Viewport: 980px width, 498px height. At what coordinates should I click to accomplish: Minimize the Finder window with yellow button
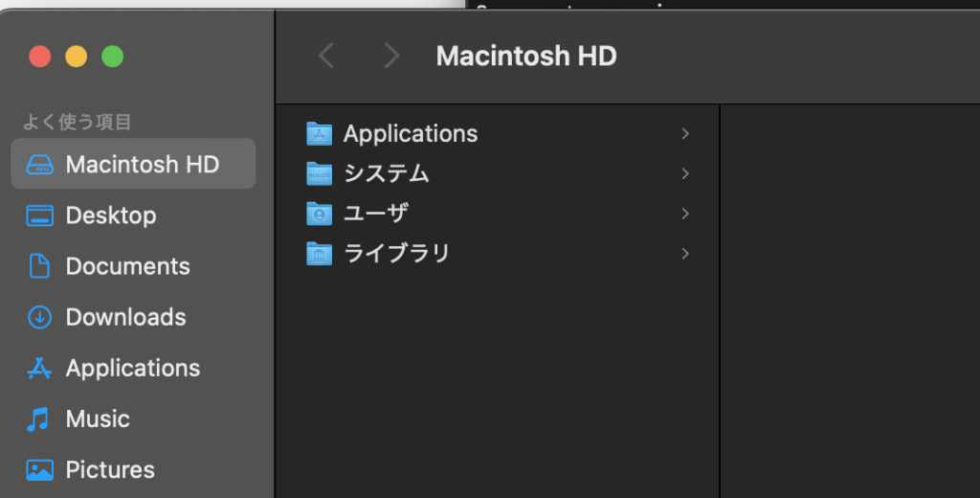77,57
